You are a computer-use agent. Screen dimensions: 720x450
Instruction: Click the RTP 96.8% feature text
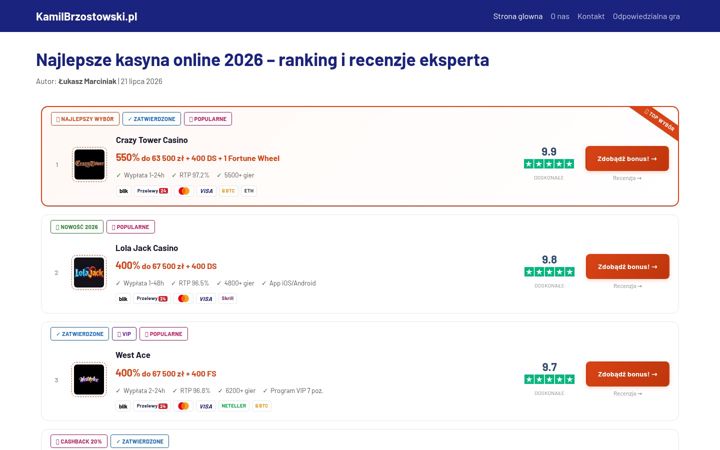click(191, 391)
